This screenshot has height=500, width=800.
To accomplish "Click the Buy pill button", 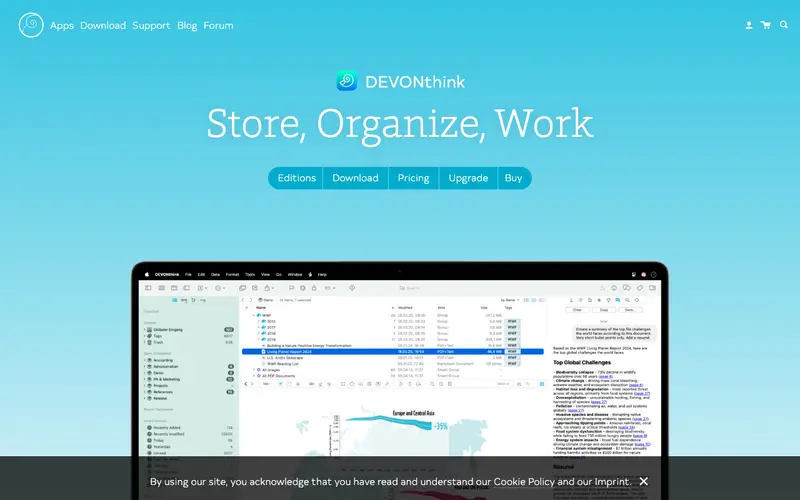I will pyautogui.click(x=514, y=178).
